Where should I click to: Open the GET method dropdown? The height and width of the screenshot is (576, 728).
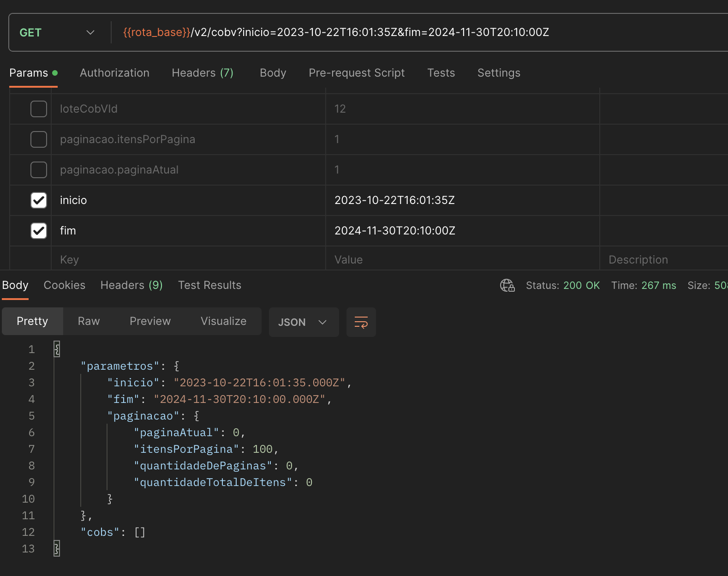pos(57,32)
